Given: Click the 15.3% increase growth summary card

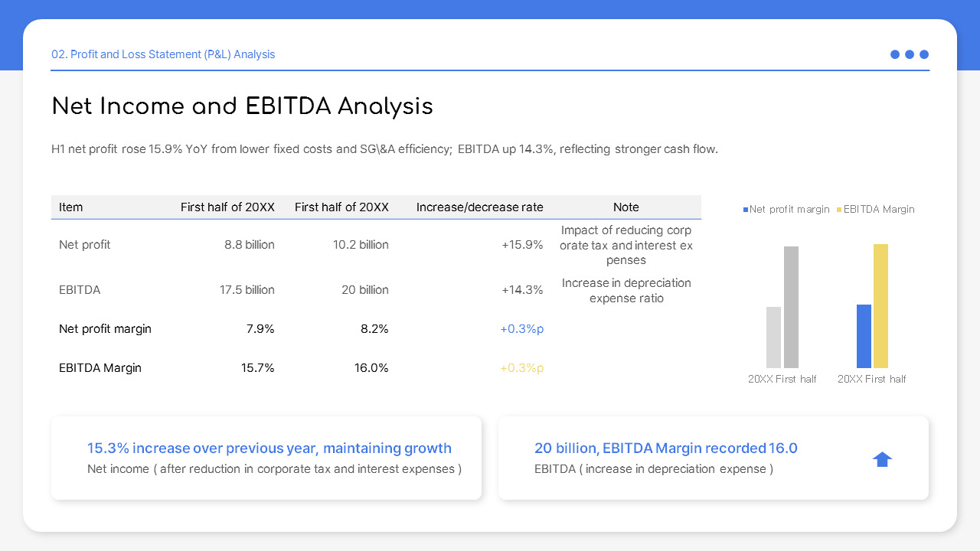Looking at the screenshot, I should pyautogui.click(x=266, y=458).
